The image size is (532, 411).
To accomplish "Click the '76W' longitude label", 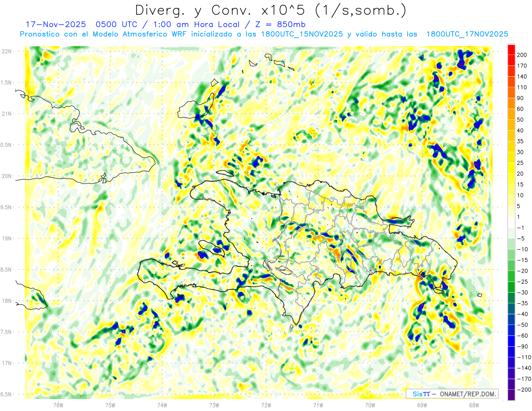I will (x=58, y=404).
